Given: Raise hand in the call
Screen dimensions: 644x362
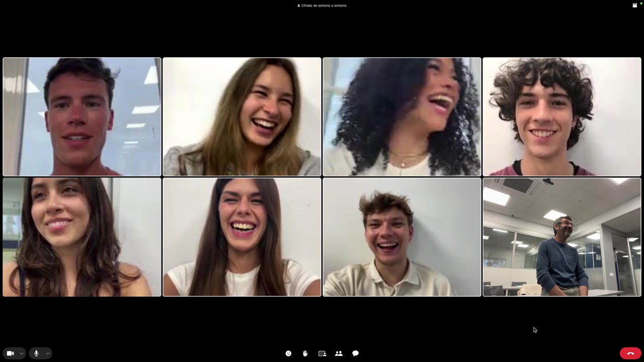Looking at the screenshot, I should coord(305,353).
